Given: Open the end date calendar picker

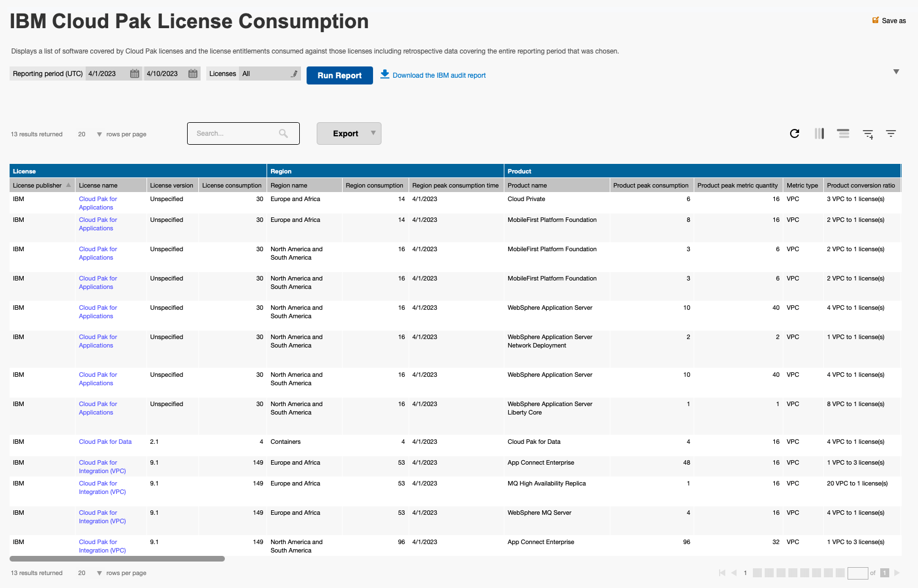Looking at the screenshot, I should (x=193, y=74).
